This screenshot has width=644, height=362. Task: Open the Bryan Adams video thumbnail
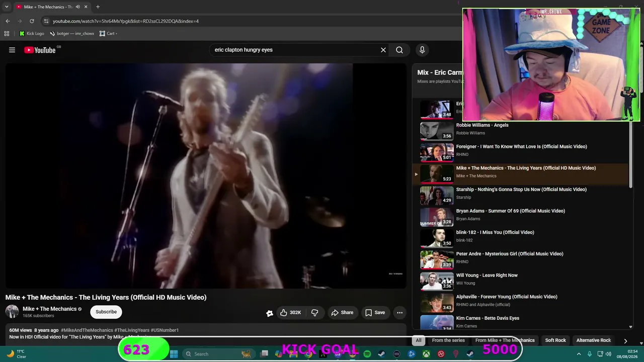point(437,217)
